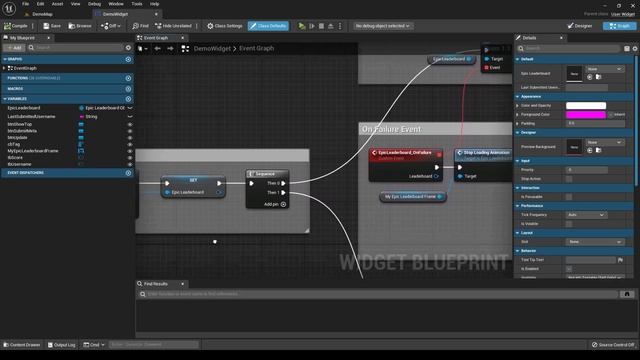Screen dimensions: 640x360
Task: Expand the Padding property
Action: point(518,123)
